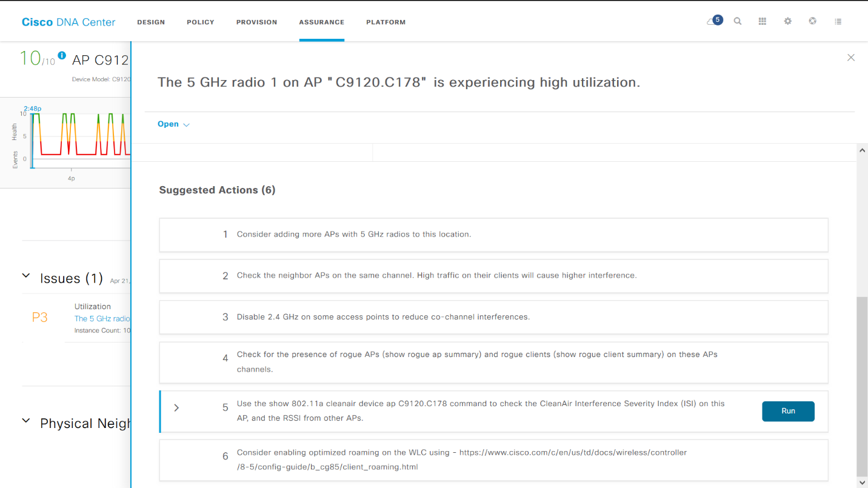Collapse the Issues (1) section
Screen dimensions: 868x488
pyautogui.click(x=26, y=276)
